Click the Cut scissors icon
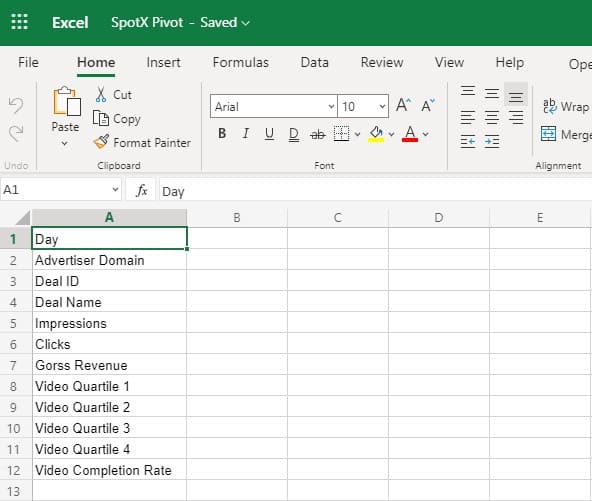This screenshot has width=592, height=501. click(x=101, y=94)
